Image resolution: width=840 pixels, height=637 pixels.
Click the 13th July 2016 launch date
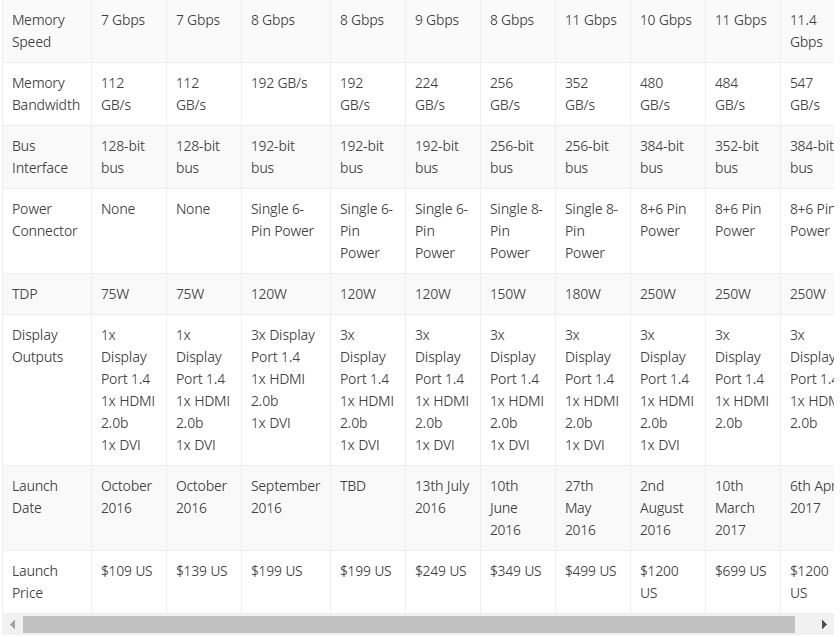[x=442, y=497]
